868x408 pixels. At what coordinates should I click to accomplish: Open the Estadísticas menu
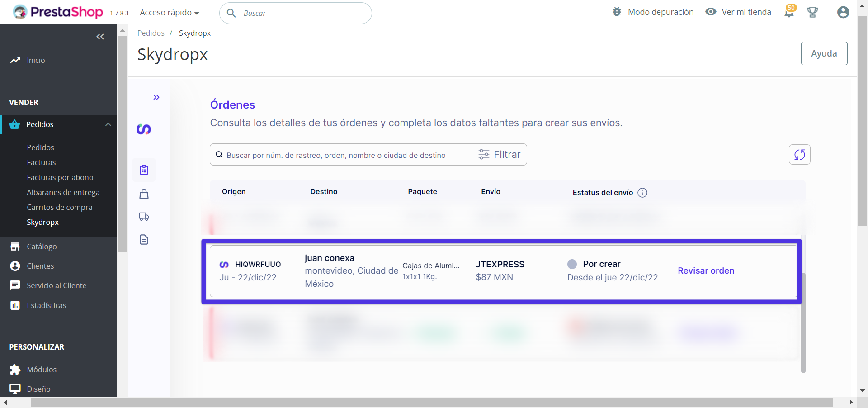pos(47,305)
